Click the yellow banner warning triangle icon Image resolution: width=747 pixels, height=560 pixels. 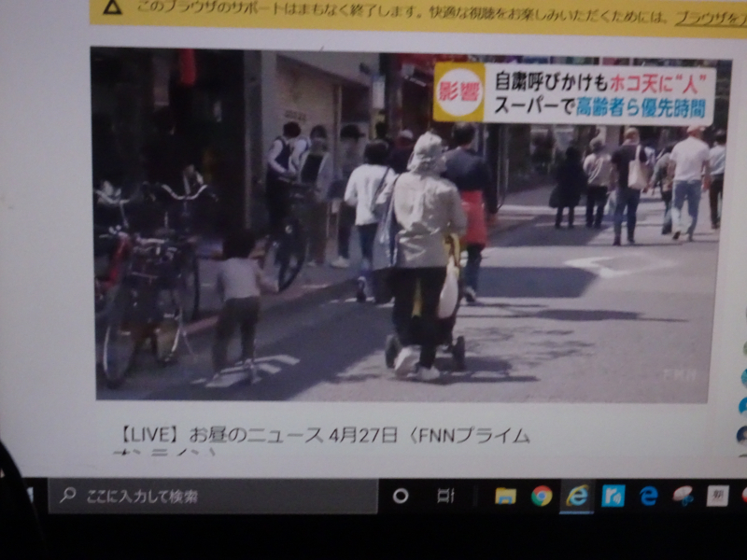coord(112,7)
